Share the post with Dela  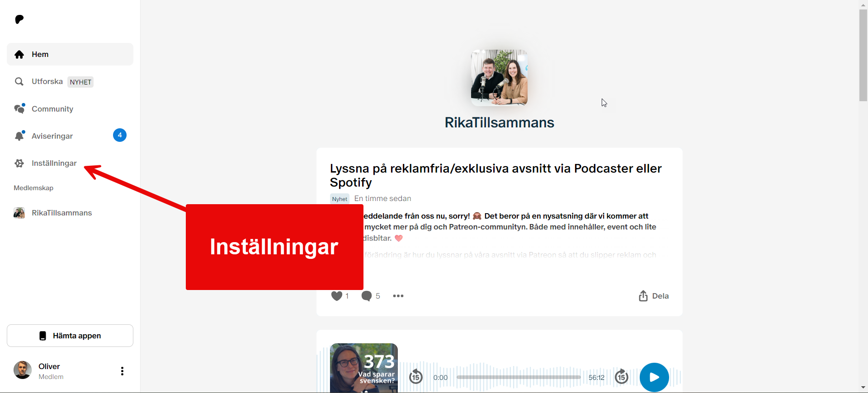coord(653,296)
